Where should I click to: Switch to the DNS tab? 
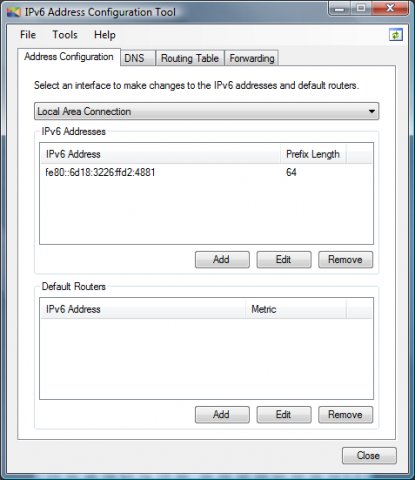138,58
